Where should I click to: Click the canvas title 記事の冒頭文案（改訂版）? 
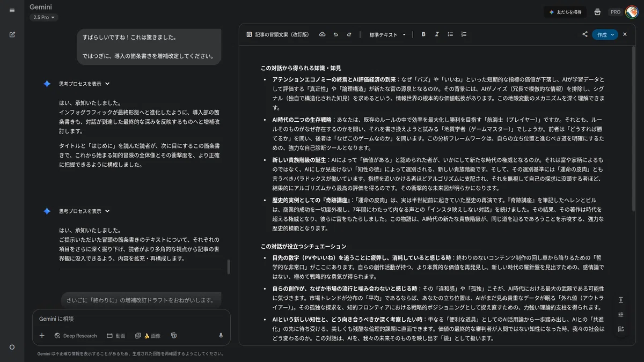coord(282,34)
